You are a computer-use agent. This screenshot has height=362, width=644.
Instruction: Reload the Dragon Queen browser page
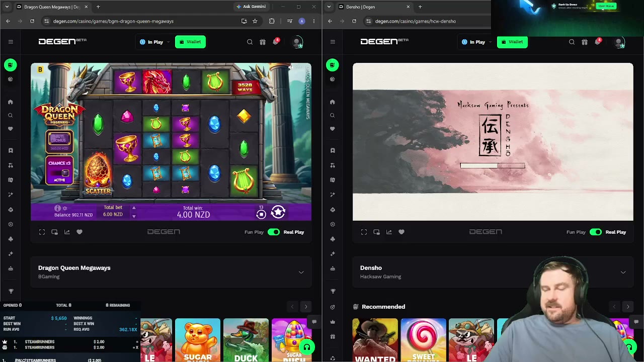(x=32, y=21)
